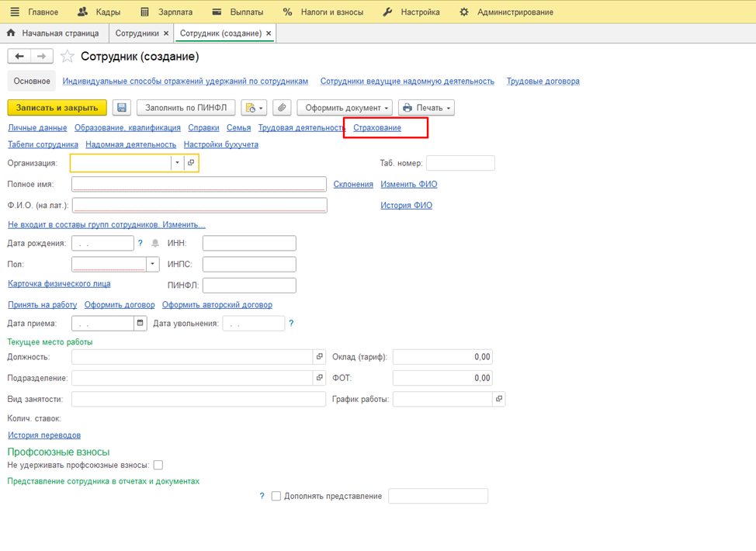Open the Пол dropdown

point(153,265)
